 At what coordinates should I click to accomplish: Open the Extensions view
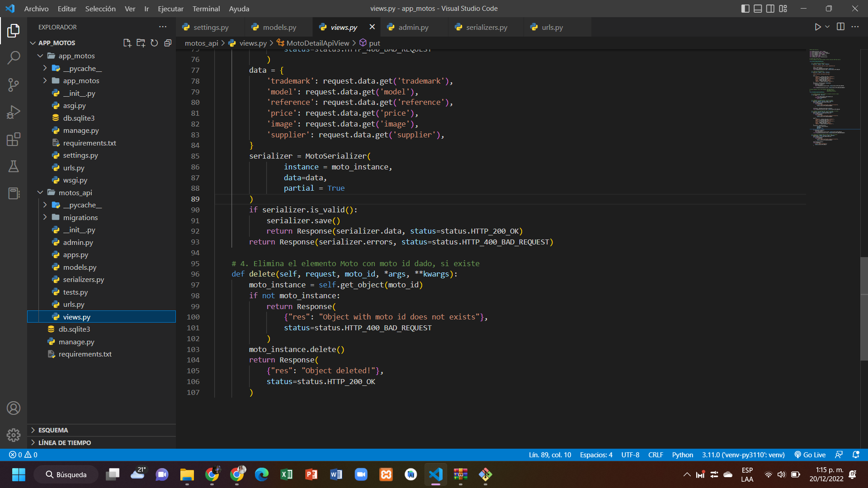coord(14,139)
